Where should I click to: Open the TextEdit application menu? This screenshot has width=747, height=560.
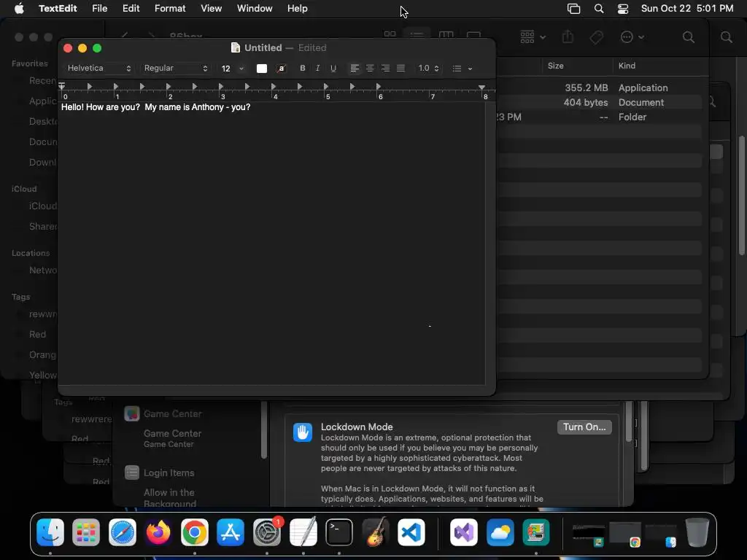pyautogui.click(x=58, y=9)
